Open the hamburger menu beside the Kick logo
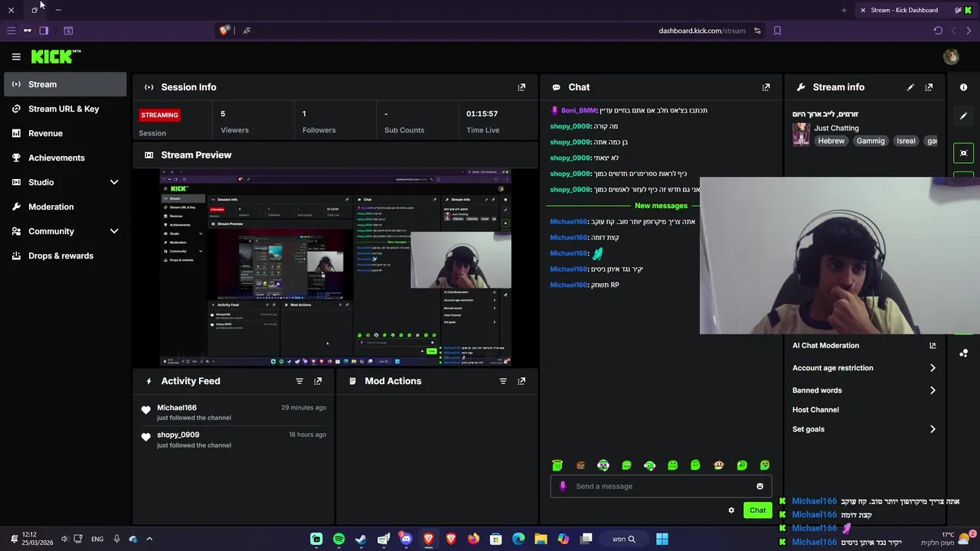This screenshot has width=980, height=551. pos(16,57)
